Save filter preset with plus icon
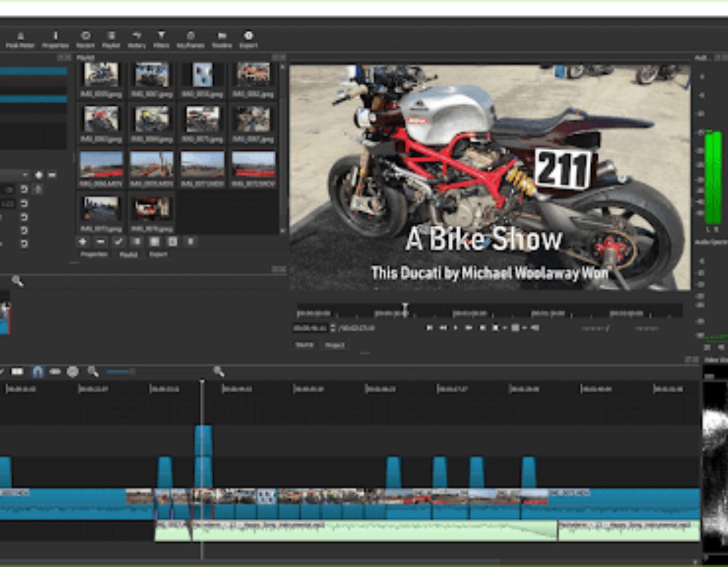 click(38, 175)
